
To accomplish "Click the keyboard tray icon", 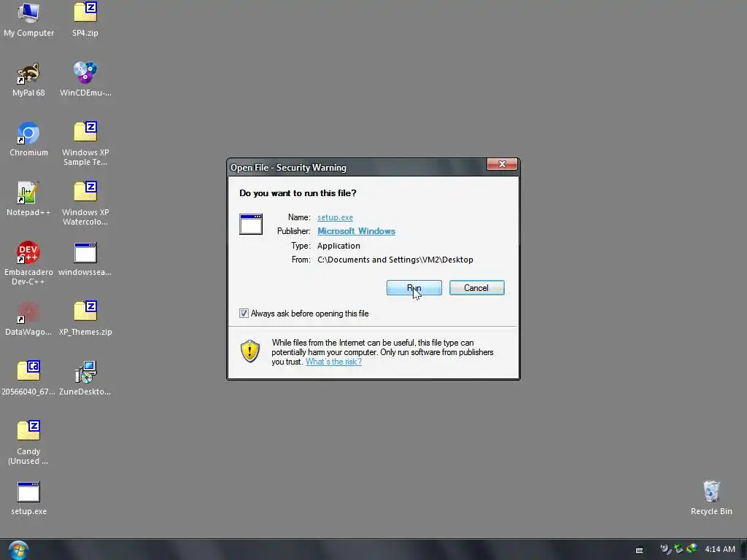I will coord(639,550).
